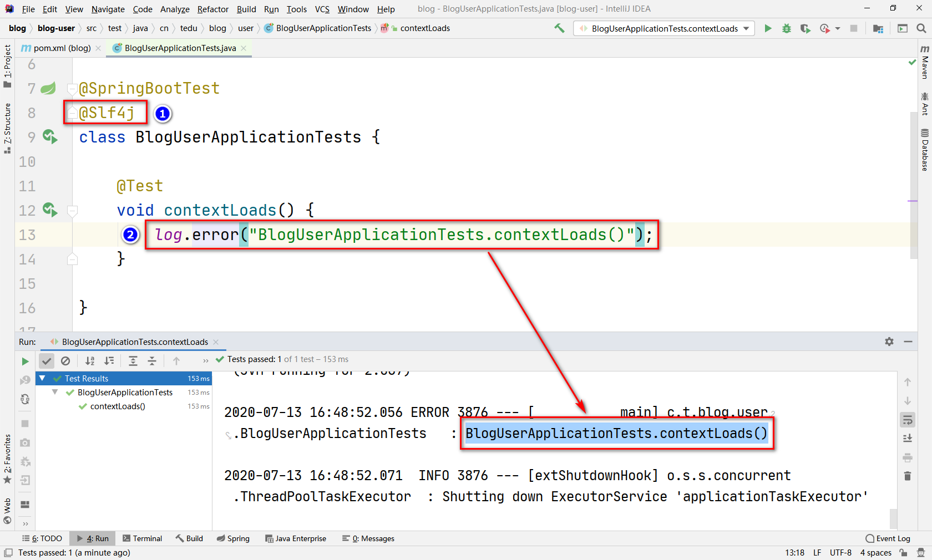This screenshot has width=932, height=560.
Task: Change LF line separator in status bar
Action: [817, 553]
